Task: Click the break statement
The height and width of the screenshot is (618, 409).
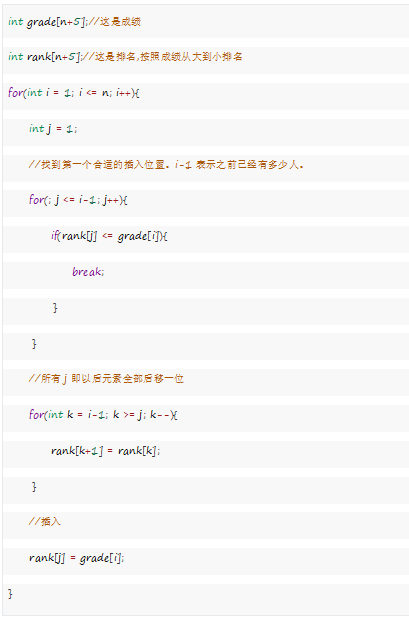Action: pos(88,272)
